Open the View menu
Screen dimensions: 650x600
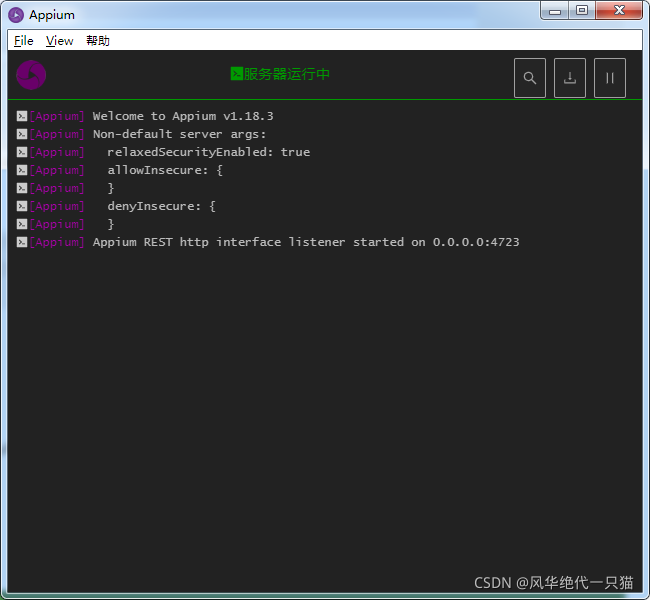[59, 41]
